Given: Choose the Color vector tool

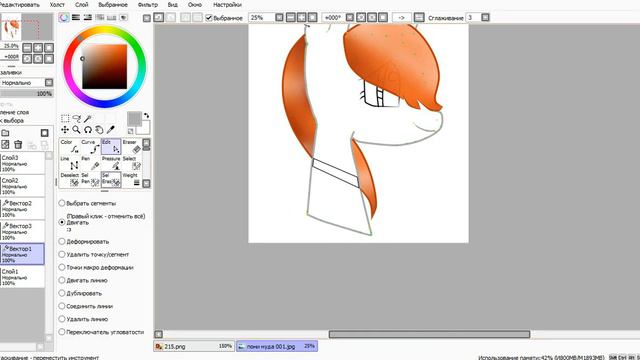Looking at the screenshot, I should point(70,147).
